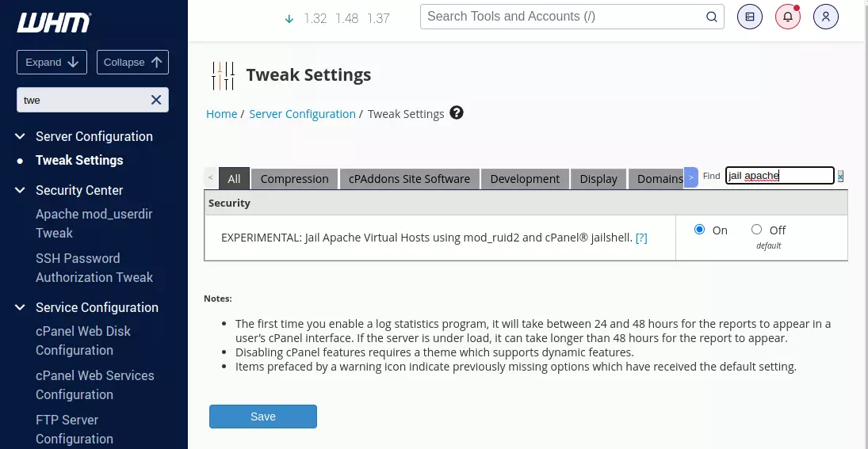This screenshot has width=868, height=449.
Task: Click the server information icon in header
Action: pyautogui.click(x=750, y=17)
